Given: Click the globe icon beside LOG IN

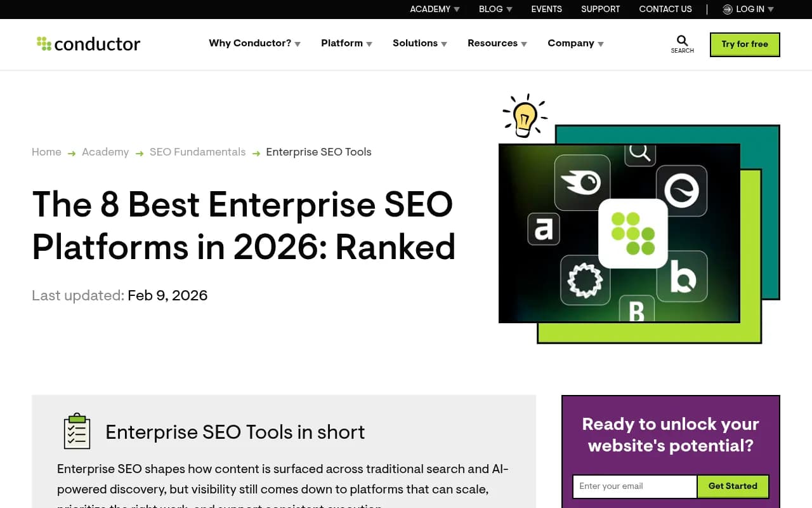Looking at the screenshot, I should 726,9.
